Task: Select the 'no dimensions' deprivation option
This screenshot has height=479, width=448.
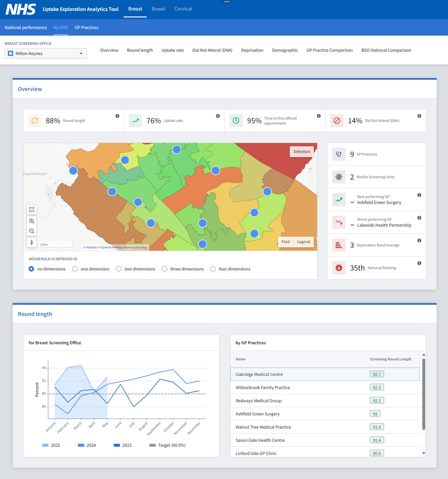Action: (31, 269)
